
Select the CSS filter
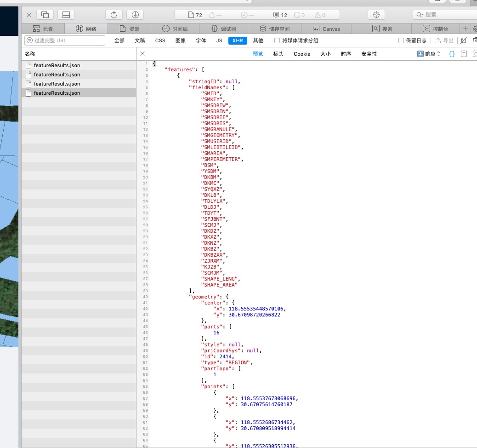(x=160, y=40)
